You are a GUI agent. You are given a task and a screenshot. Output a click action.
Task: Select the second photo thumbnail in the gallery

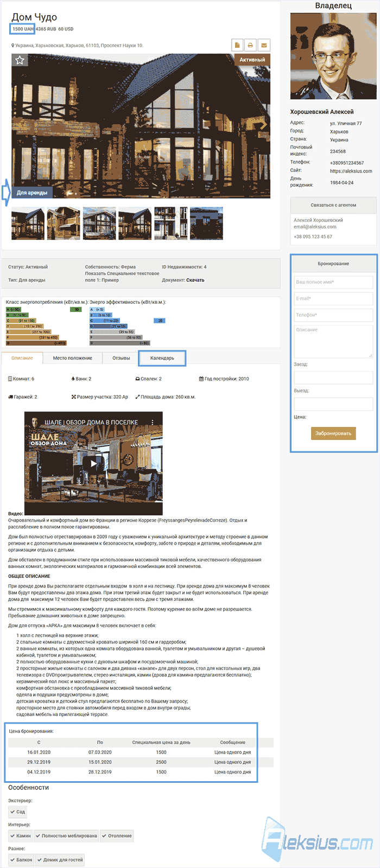click(64, 223)
